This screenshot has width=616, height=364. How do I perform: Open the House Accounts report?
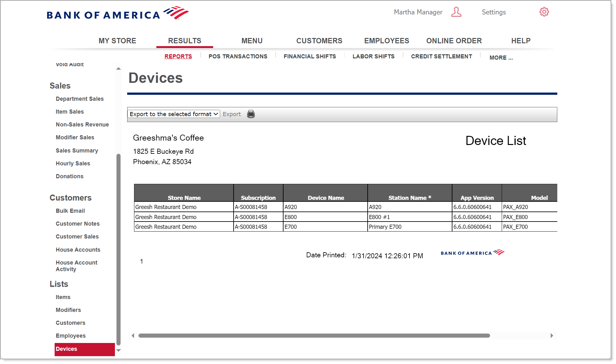tap(78, 250)
